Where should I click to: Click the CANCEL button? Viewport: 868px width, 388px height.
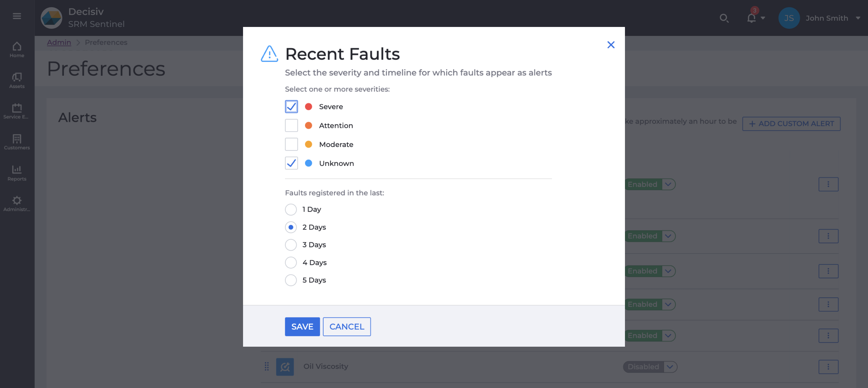point(346,326)
